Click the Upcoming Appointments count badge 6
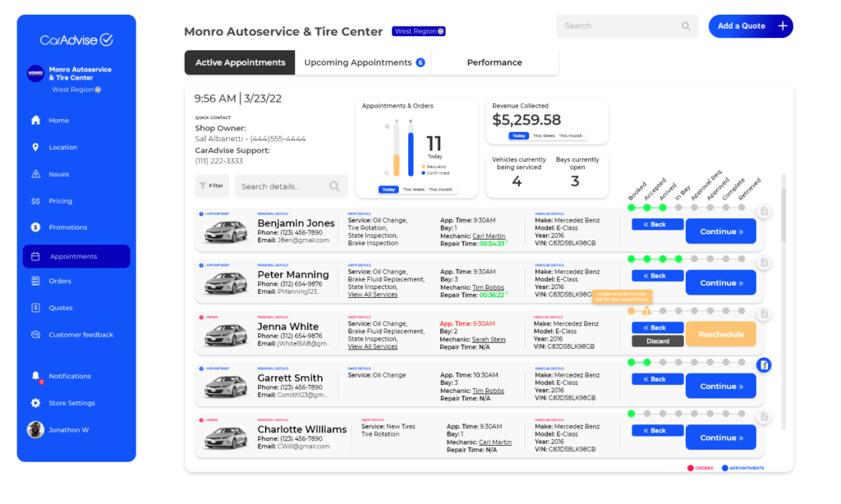The width and height of the screenshot is (841, 504). click(x=420, y=62)
